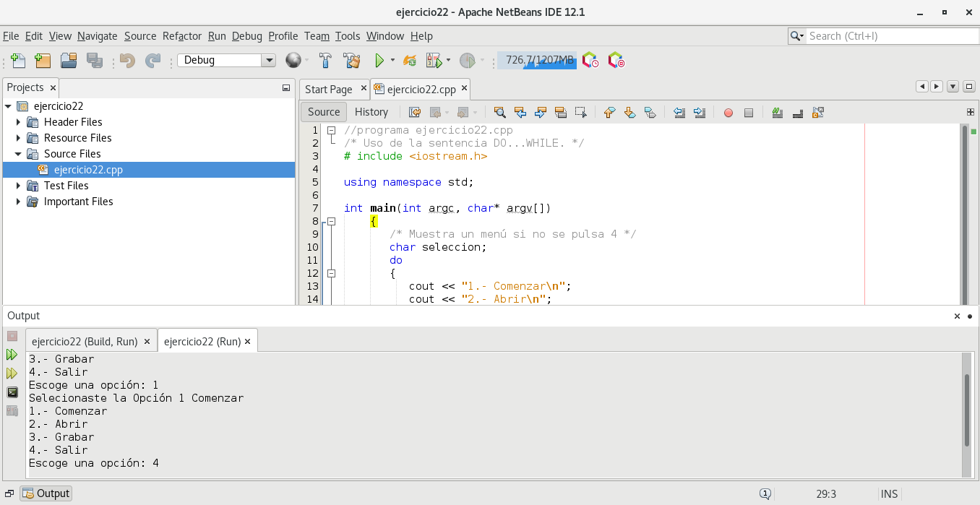The image size is (980, 505).
Task: Click Clean and Build Project icon
Action: 351,61
